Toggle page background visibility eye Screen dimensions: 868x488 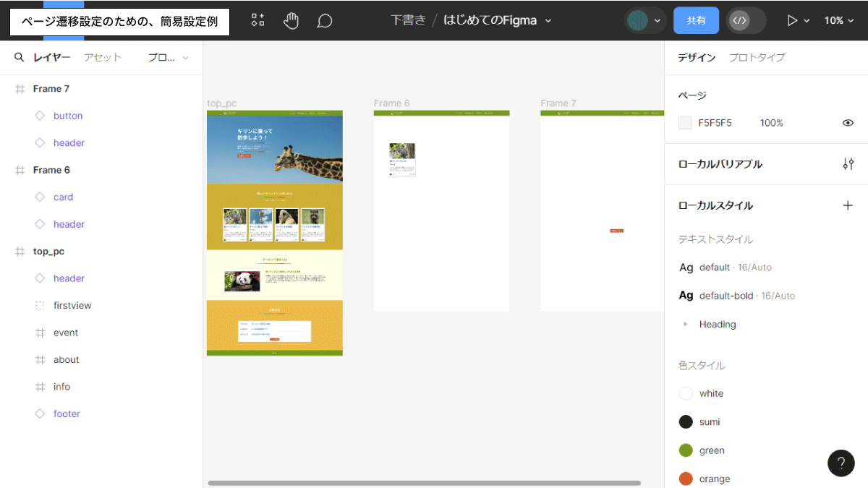[x=848, y=123]
